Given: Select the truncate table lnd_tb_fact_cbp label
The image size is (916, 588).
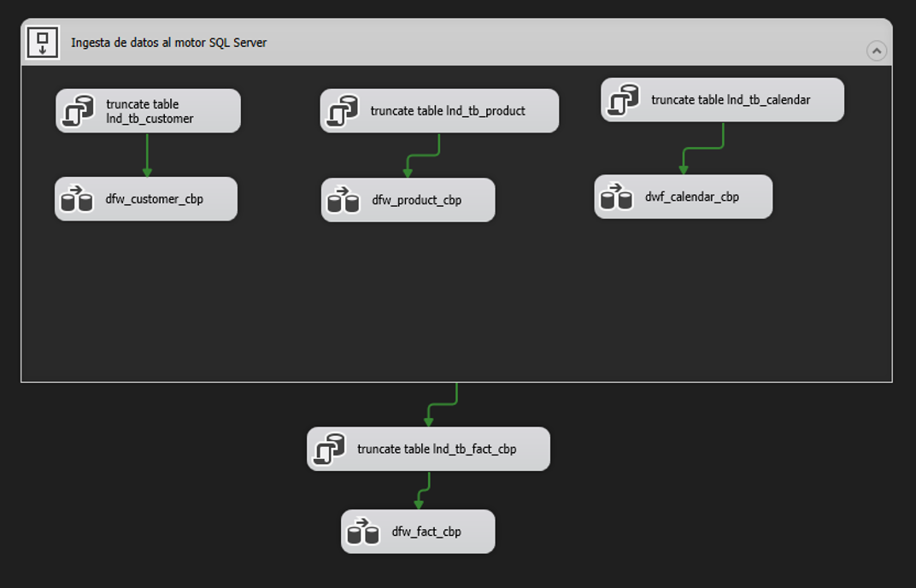Looking at the screenshot, I should point(437,449).
